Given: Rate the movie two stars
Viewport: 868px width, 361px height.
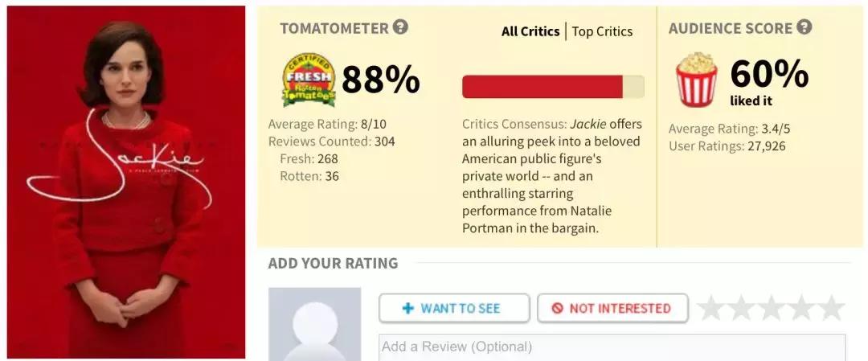Looking at the screenshot, I should point(741,308).
